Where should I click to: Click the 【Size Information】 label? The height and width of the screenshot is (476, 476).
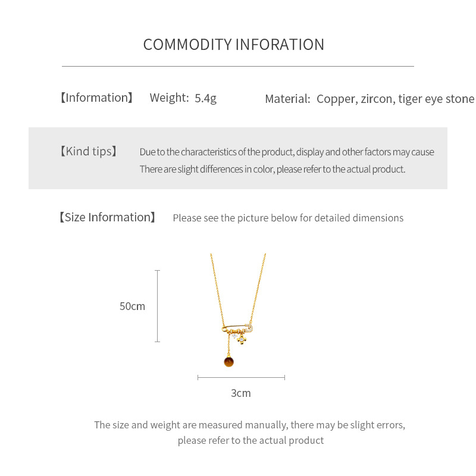click(x=107, y=217)
